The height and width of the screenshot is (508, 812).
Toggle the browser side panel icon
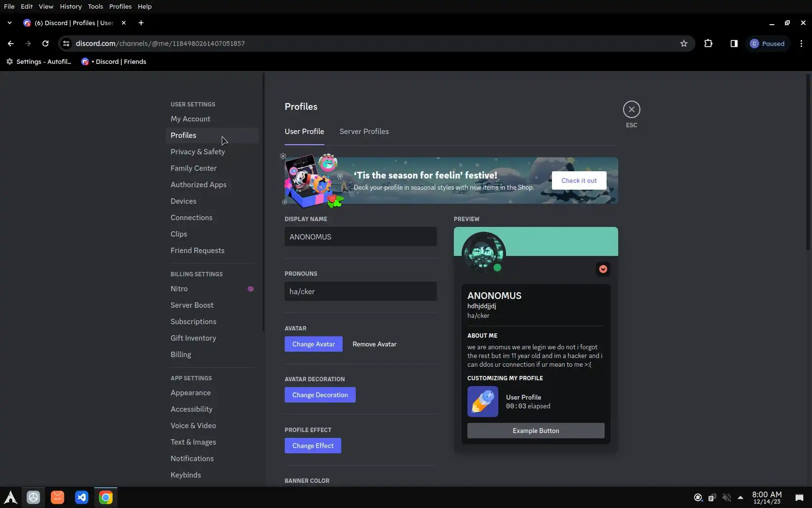pos(734,44)
